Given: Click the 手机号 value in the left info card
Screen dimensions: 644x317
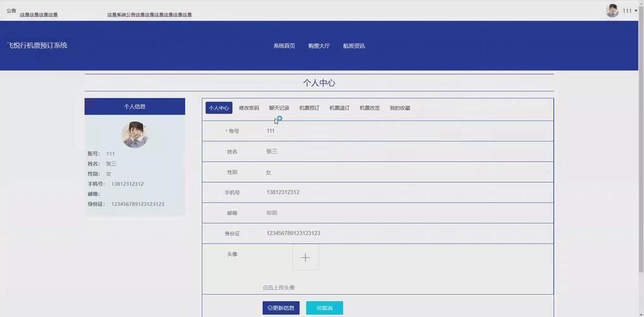Looking at the screenshot, I should 127,184.
